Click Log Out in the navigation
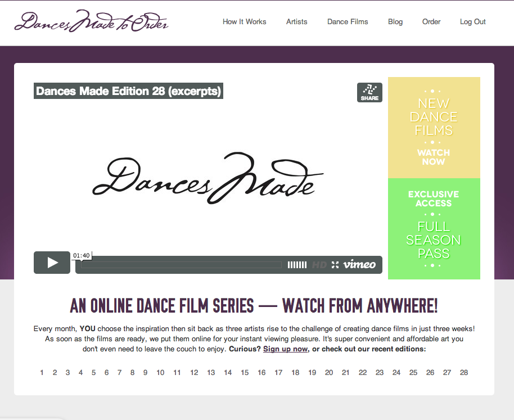Screen dimensions: 514x420 [472, 21]
